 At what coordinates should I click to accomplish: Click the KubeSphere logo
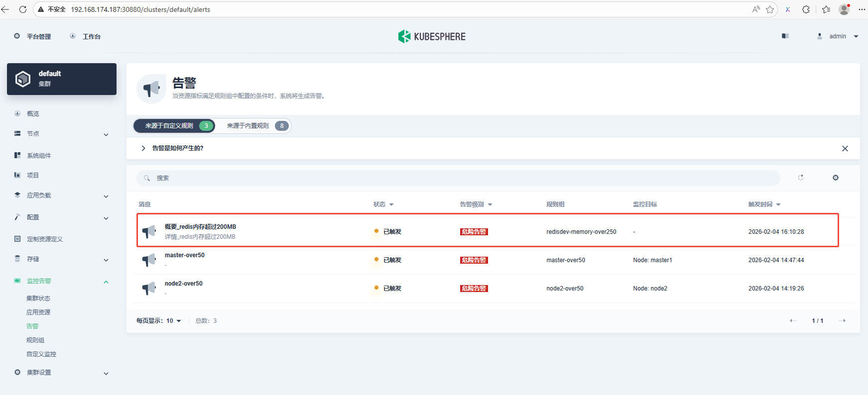click(432, 36)
